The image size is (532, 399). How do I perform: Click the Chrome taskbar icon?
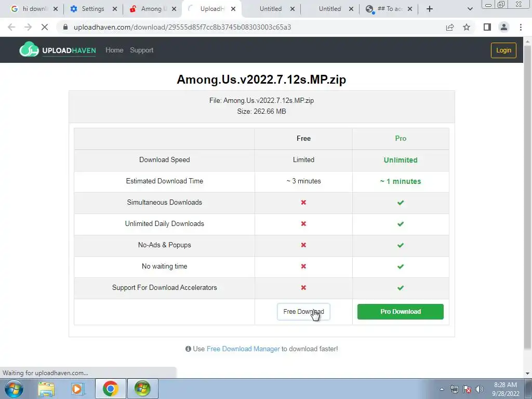(x=110, y=389)
